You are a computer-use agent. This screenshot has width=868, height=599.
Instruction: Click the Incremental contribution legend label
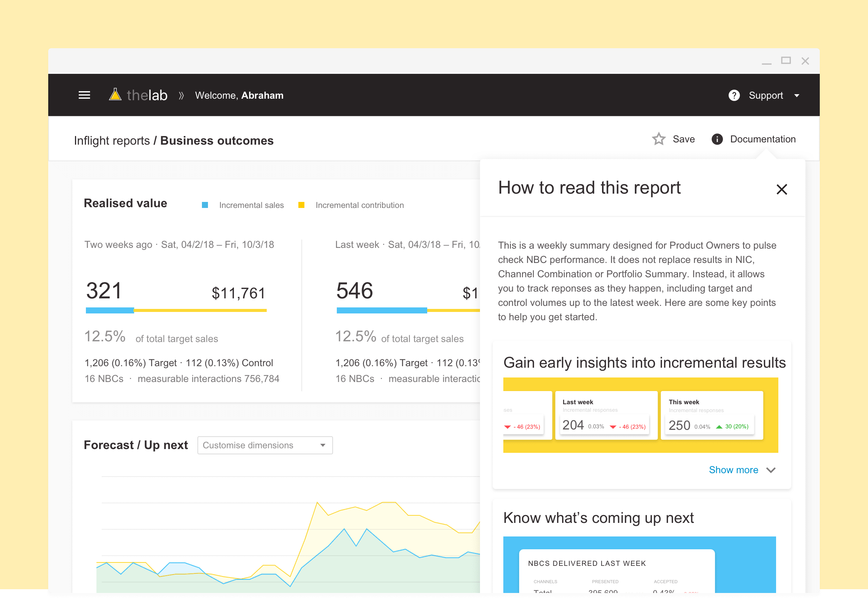pos(360,205)
